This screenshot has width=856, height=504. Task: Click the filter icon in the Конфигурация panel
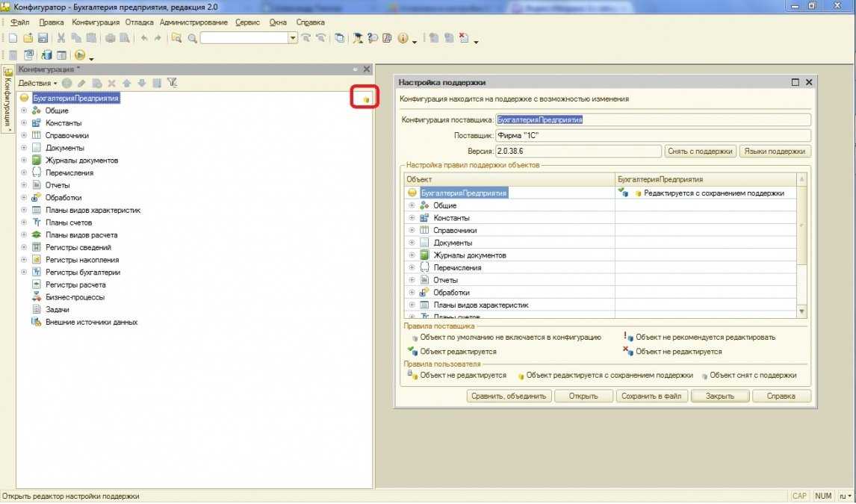point(172,83)
